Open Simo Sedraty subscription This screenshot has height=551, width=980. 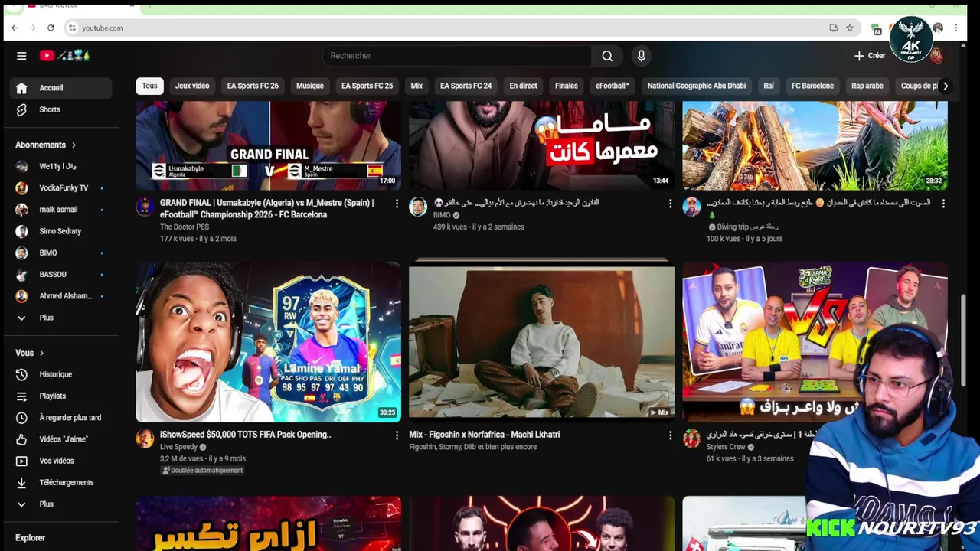[61, 231]
